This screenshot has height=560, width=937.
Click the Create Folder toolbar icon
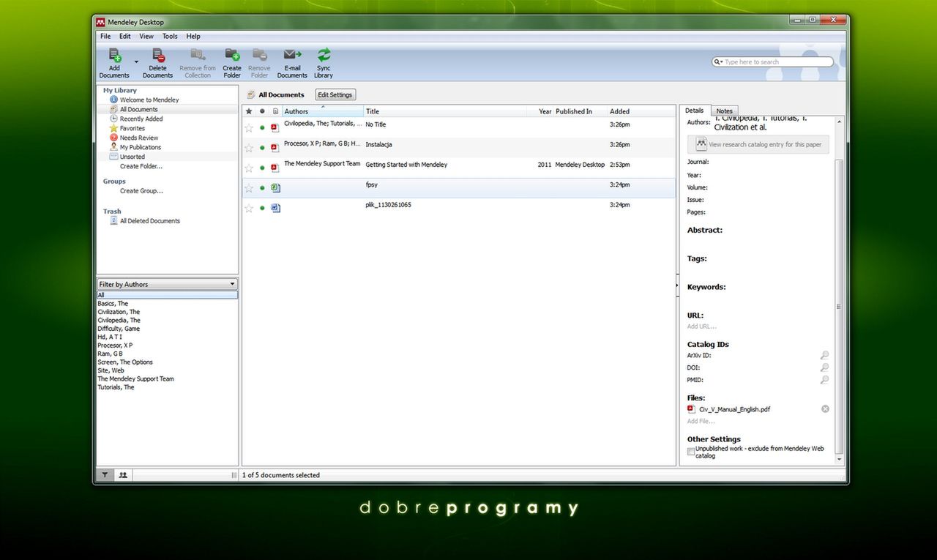point(232,55)
